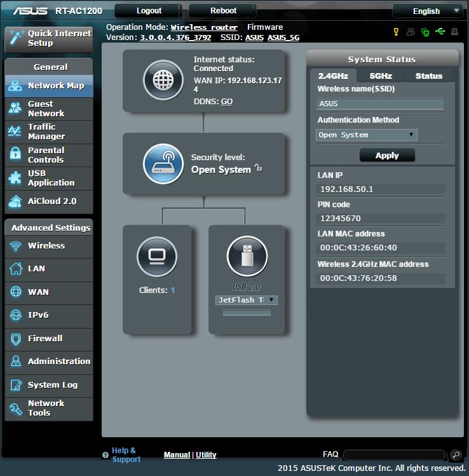
Task: Open USB Application puzzle icon
Action: 15,177
